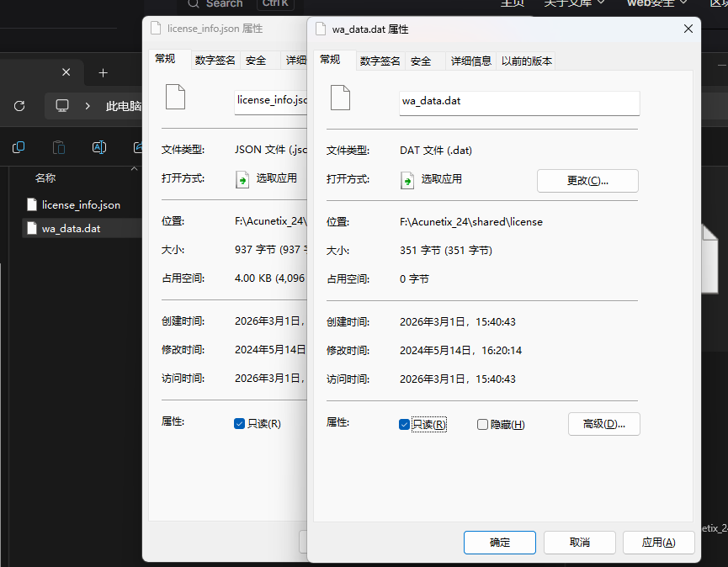
Task: Click the 取消 button
Action: (x=579, y=543)
